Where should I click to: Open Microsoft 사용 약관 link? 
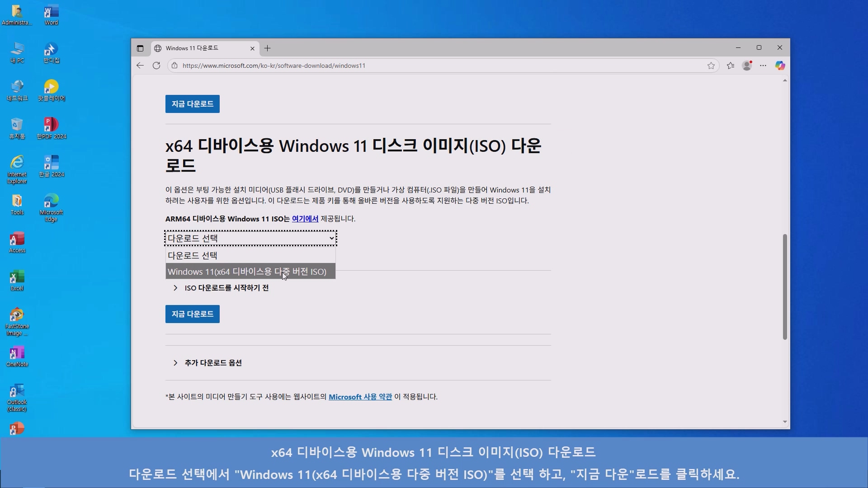pyautogui.click(x=360, y=397)
